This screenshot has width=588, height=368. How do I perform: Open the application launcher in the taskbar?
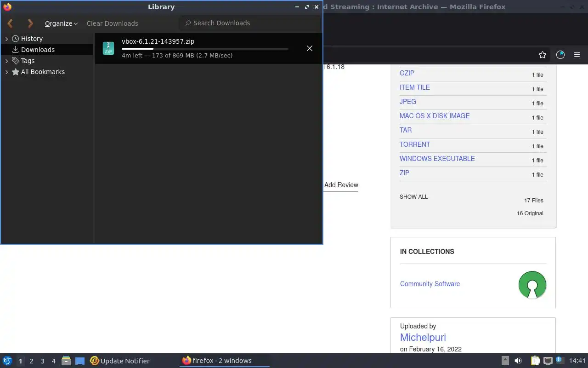(x=7, y=361)
